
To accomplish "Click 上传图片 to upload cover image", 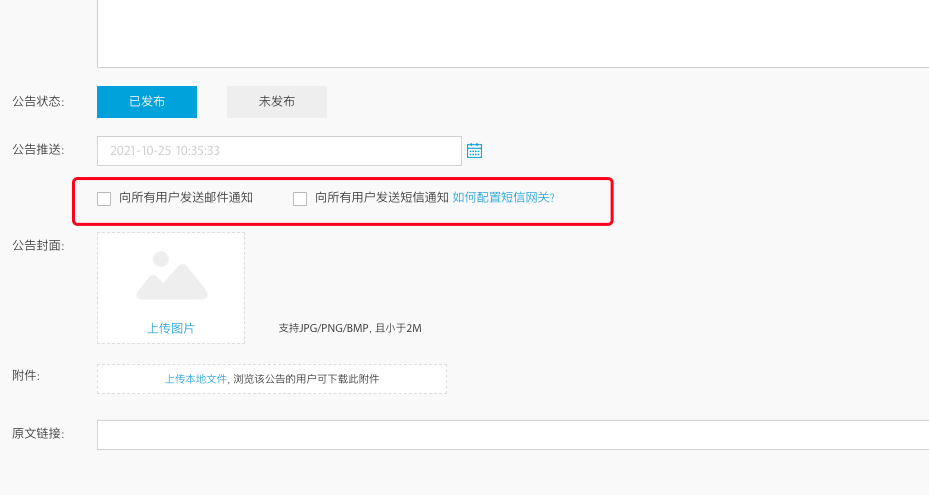I will point(171,328).
